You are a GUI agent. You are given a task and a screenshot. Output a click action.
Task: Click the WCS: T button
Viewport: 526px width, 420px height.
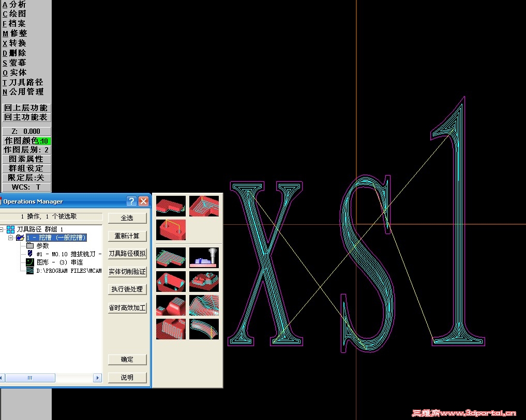(26, 187)
